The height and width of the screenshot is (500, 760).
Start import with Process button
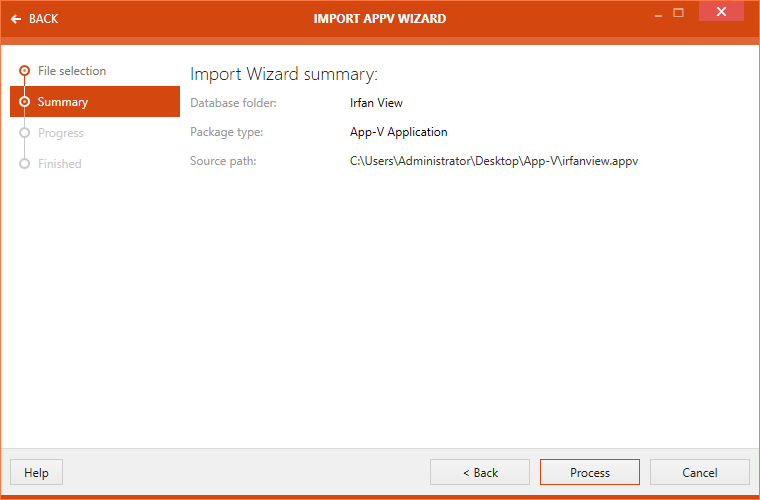[590, 472]
